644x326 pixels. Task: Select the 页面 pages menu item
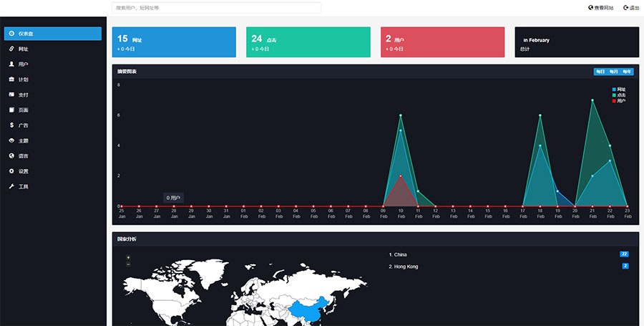(x=23, y=110)
